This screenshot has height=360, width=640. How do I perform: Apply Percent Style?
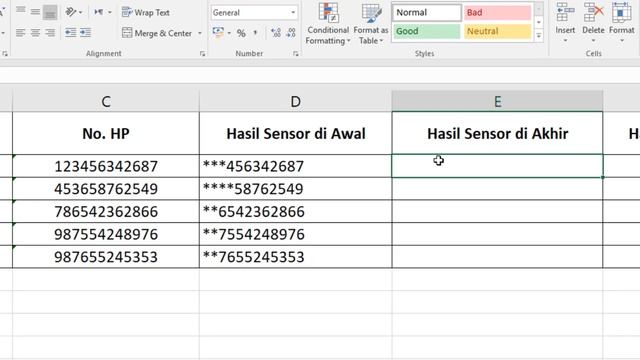coord(241,33)
